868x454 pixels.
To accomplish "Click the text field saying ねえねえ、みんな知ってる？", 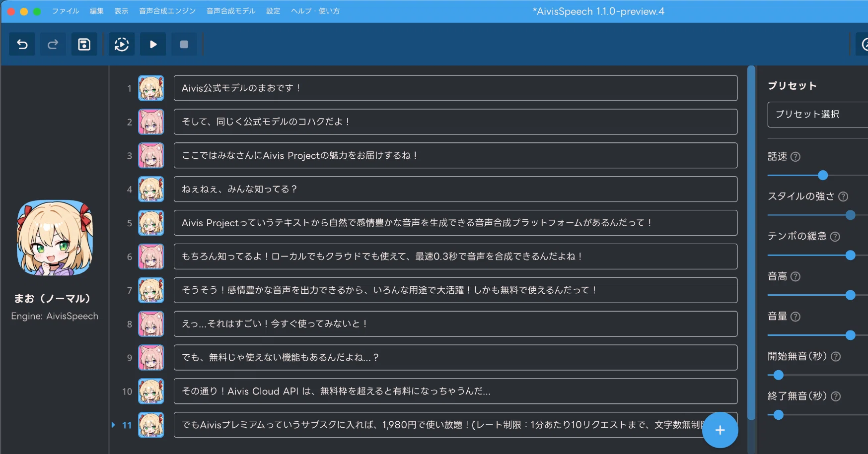I will [x=455, y=189].
